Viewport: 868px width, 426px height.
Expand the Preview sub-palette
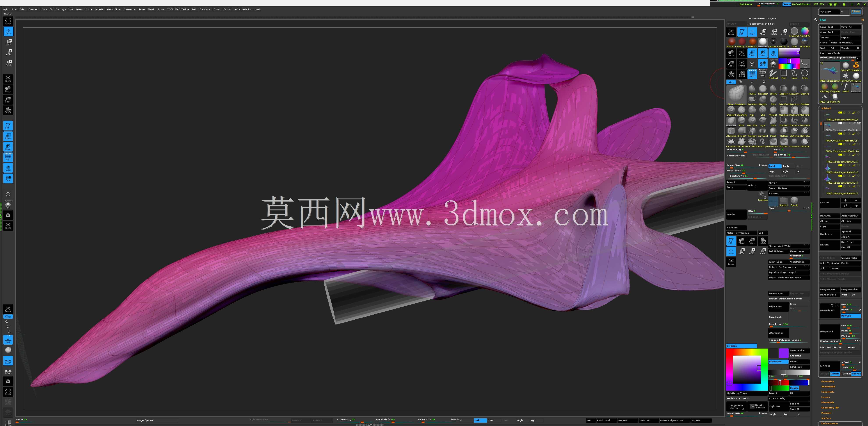(826, 413)
